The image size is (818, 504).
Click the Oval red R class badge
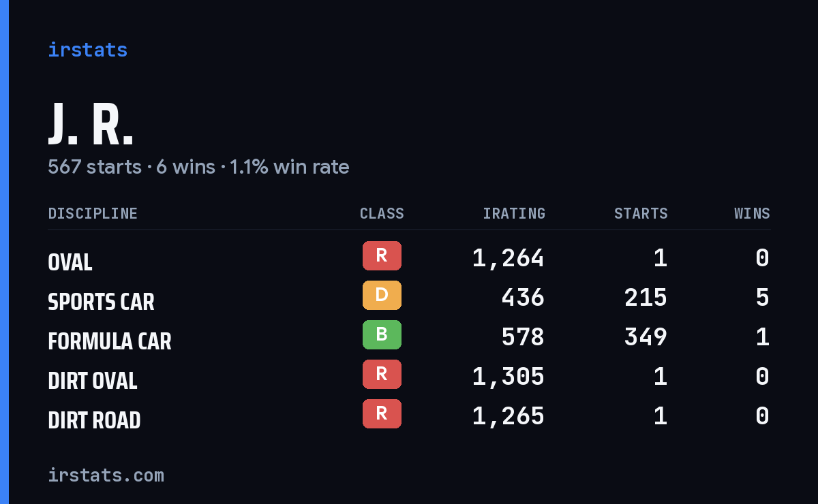[382, 256]
